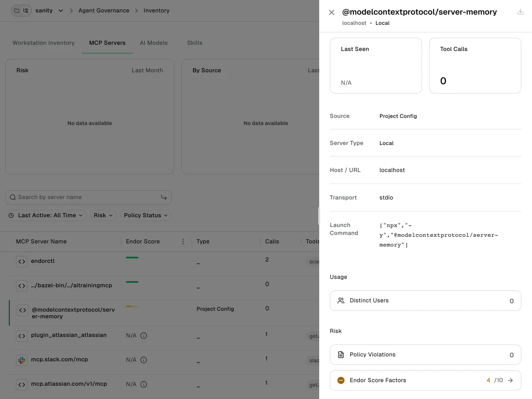Click the aitrainingmcp server code icon

21,286
